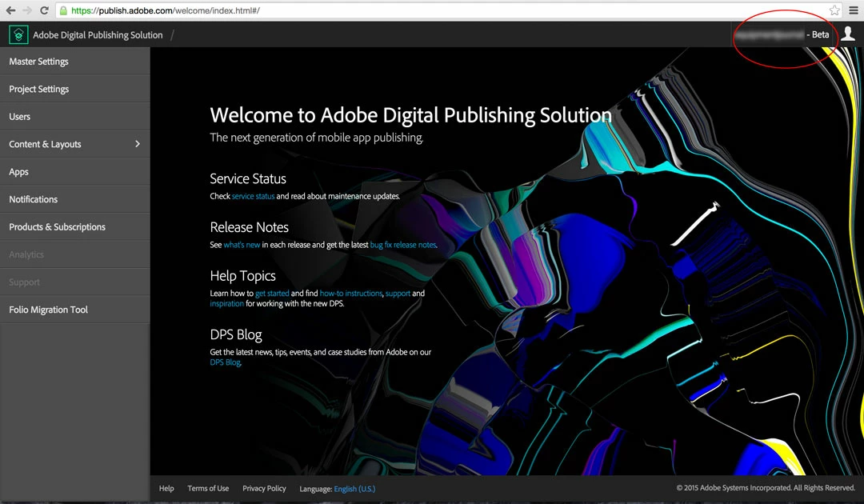Viewport: 864px width, 504px height.
Task: Click the 'Welcome to Adobe Digital Publishing Solution' heading
Action: (x=410, y=115)
